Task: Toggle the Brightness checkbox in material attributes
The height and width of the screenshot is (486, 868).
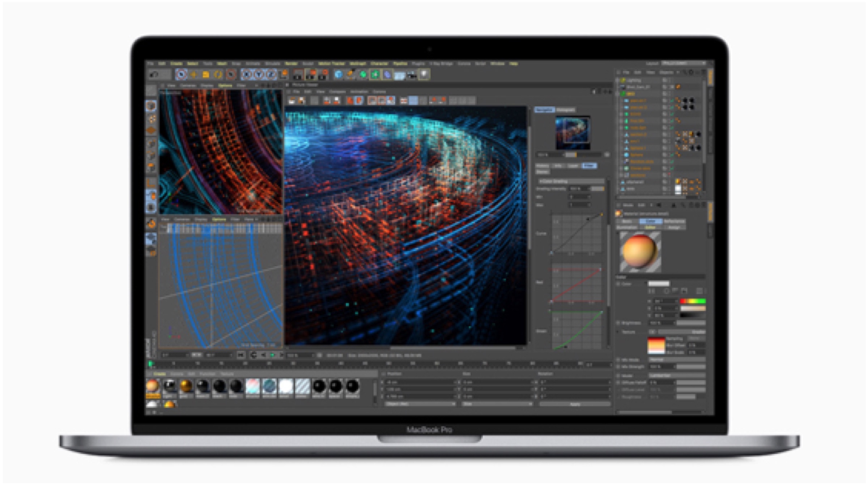Action: click(618, 323)
